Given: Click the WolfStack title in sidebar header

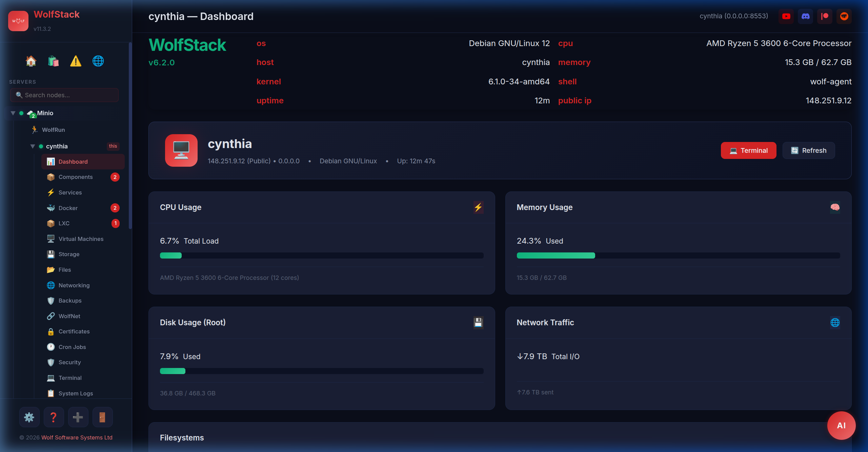Looking at the screenshot, I should coord(57,15).
